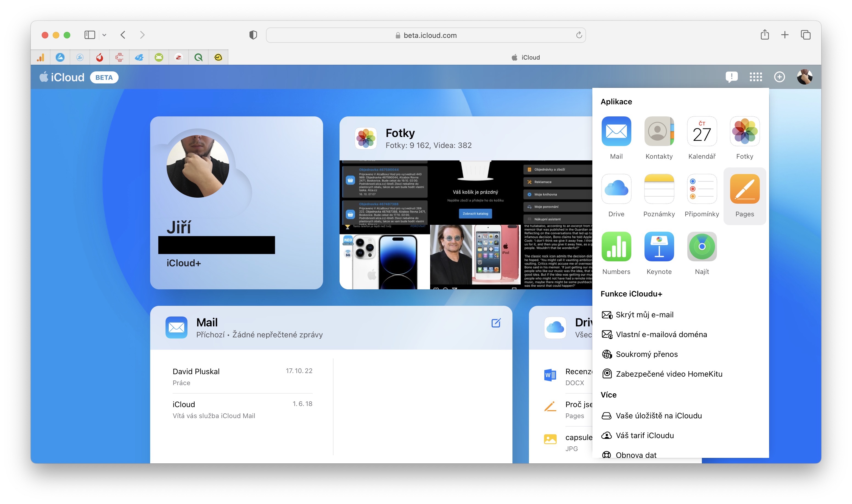Launch Numbers from the app grid
Image resolution: width=852 pixels, height=504 pixels.
tap(616, 247)
